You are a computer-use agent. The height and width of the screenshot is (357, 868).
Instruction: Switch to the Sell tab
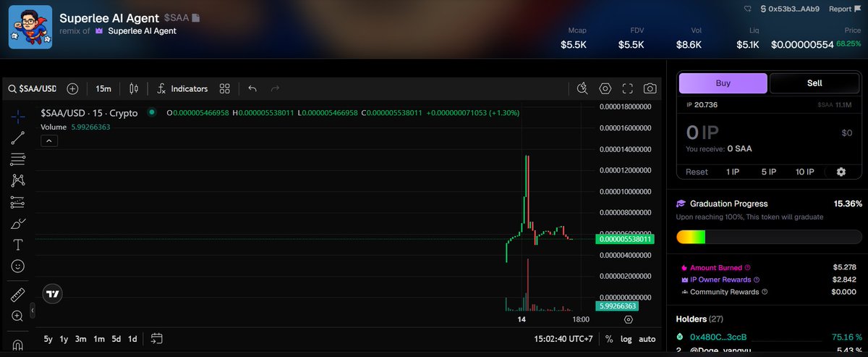click(x=814, y=83)
